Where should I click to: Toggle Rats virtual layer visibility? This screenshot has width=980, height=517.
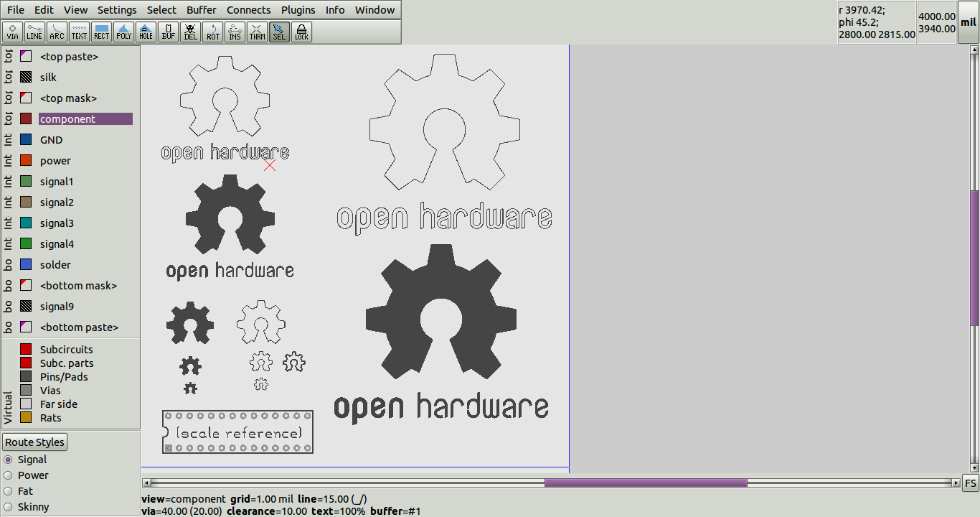click(x=26, y=417)
